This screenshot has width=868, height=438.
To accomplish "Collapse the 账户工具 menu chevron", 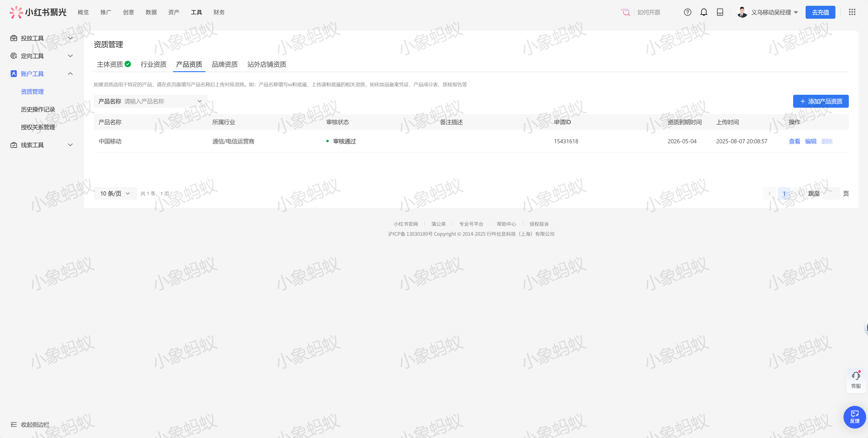I will click(x=70, y=74).
